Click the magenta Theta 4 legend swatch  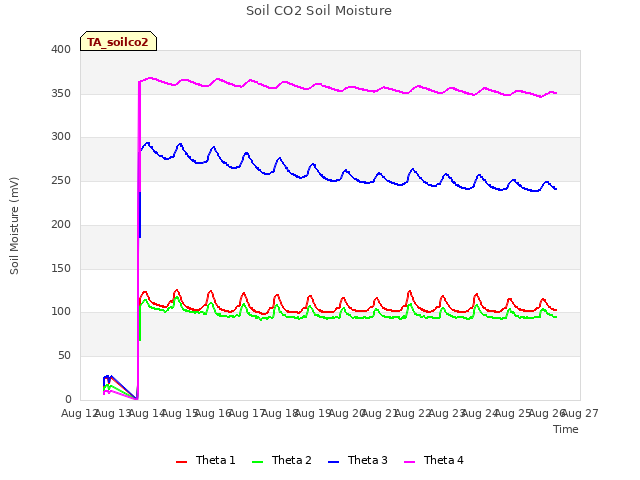click(409, 462)
